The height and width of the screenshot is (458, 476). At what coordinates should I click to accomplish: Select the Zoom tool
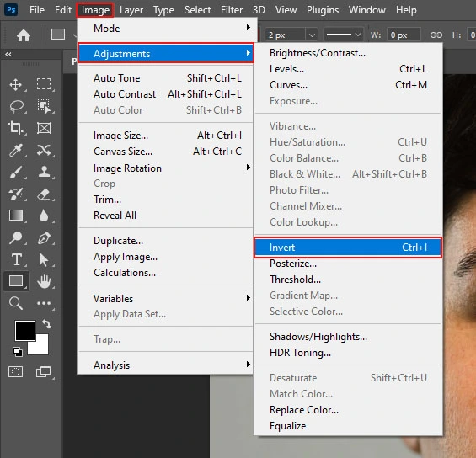point(16,303)
